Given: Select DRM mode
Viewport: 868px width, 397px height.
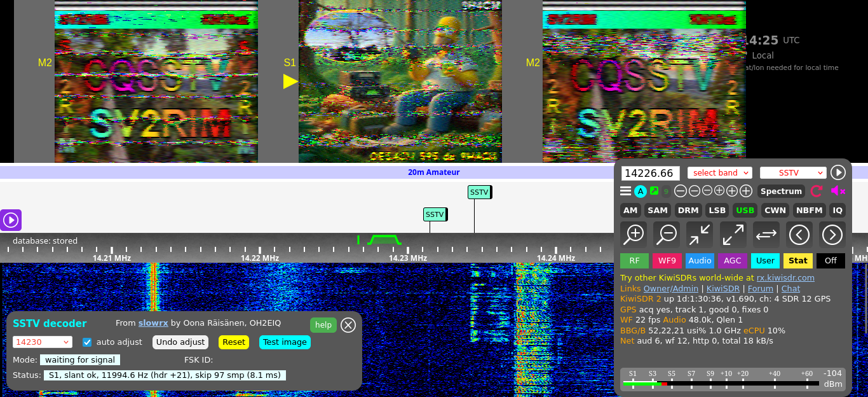Looking at the screenshot, I should point(688,210).
